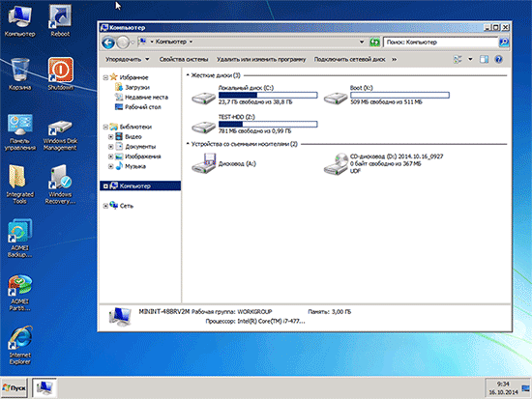
Task: Open the Компьютер desktop icon
Action: tap(19, 21)
